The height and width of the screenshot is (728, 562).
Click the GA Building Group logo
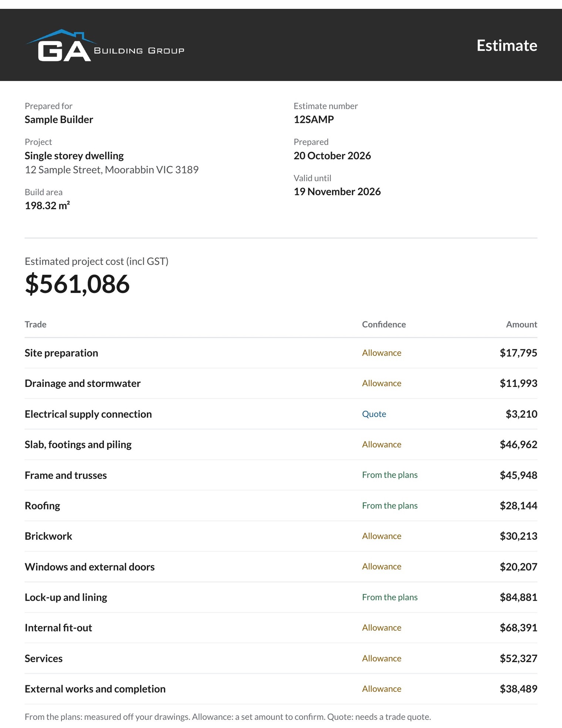(x=105, y=45)
